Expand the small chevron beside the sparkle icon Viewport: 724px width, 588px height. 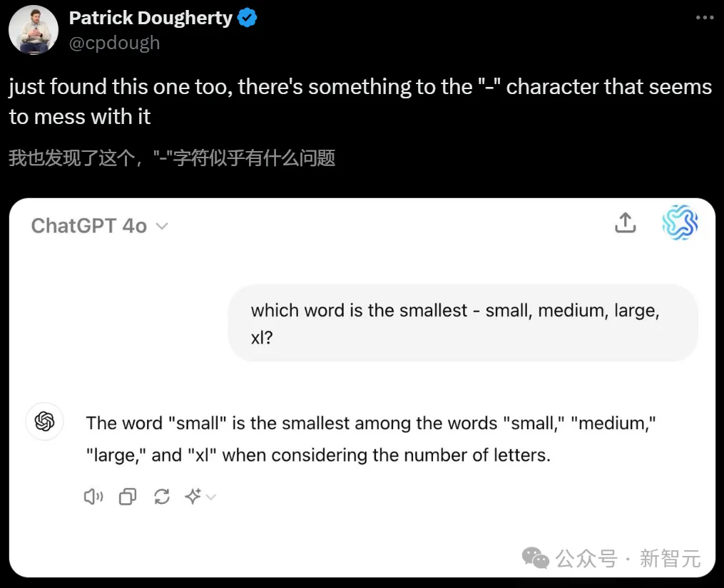pos(210,497)
